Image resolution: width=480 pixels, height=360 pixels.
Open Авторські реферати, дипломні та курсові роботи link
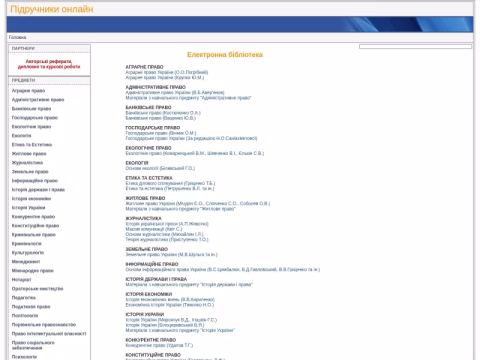[49, 64]
